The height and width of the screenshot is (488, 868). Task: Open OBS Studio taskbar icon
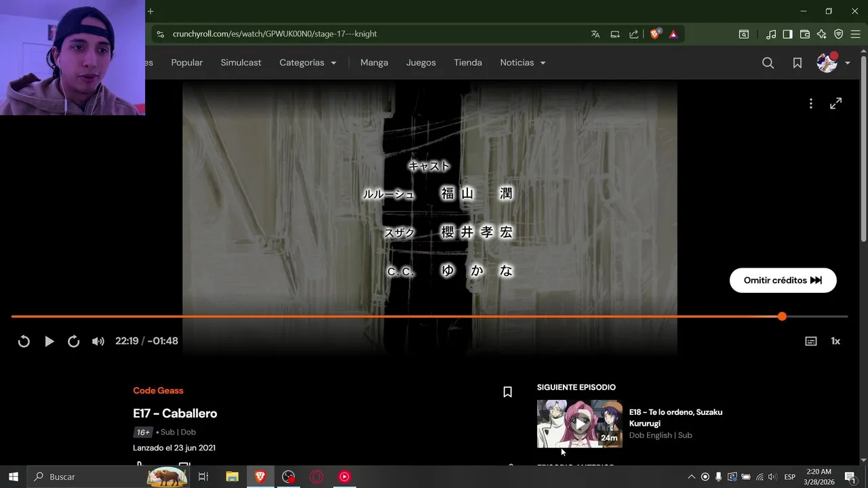click(x=289, y=476)
